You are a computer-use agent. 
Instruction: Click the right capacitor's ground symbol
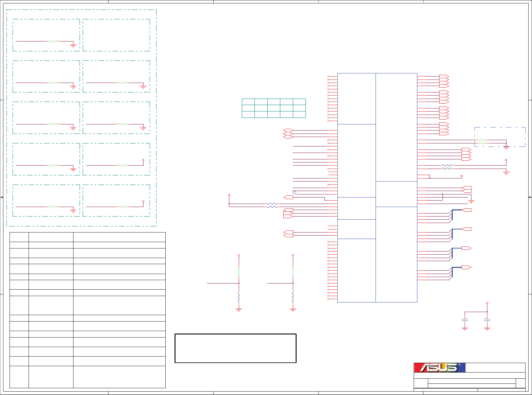point(487,329)
